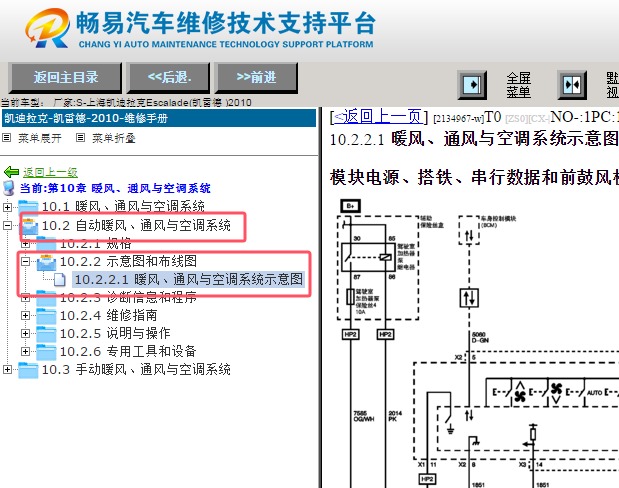Click the HP2 connector on the 2014 PK wire
Viewport: 619px width, 488px height.
(385, 334)
